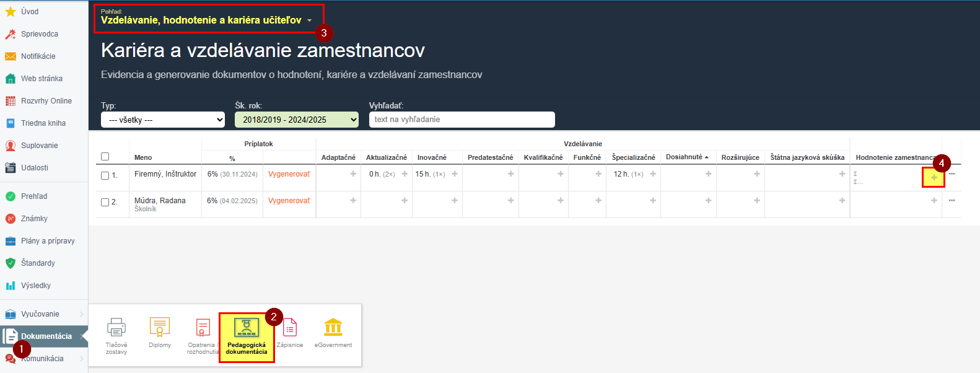This screenshot has height=373, width=980.
Task: Expand the Pohľad view selector
Action: tap(206, 20)
